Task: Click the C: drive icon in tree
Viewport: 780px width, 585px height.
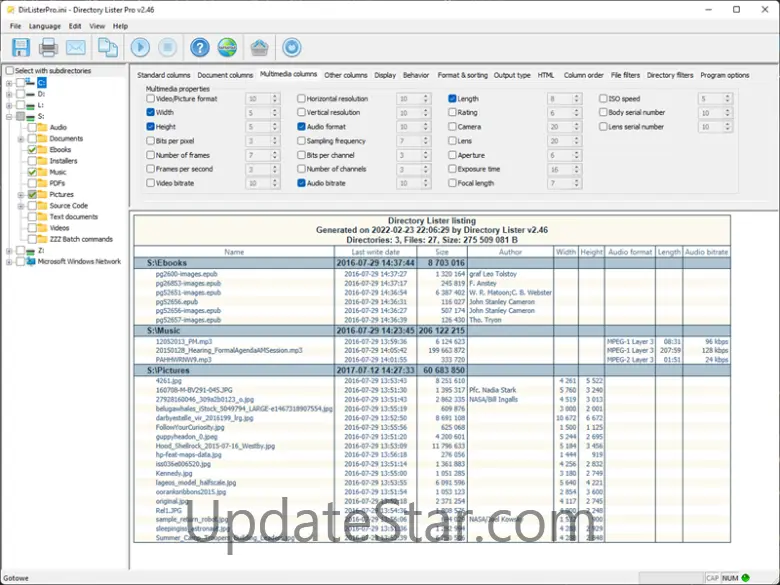Action: [x=30, y=82]
